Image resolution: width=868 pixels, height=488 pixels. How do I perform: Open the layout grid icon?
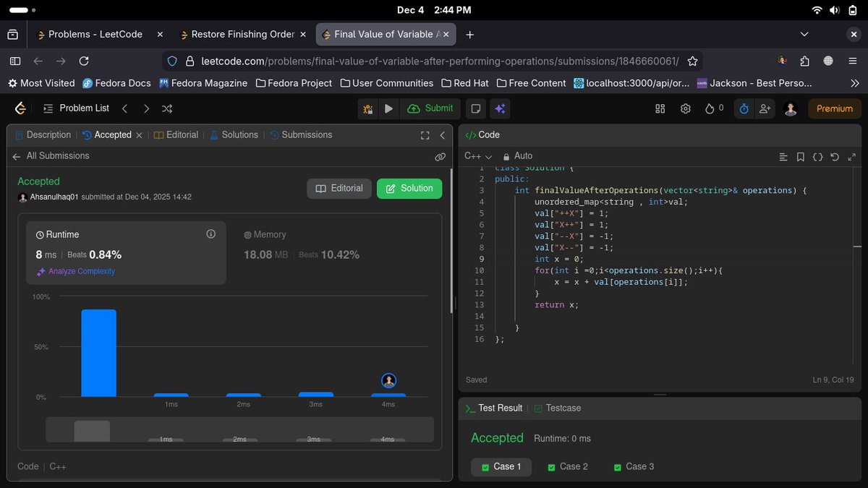[660, 108]
